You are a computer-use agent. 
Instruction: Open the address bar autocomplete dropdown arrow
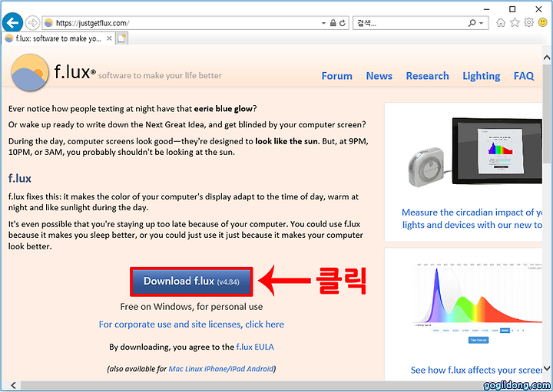[x=323, y=23]
